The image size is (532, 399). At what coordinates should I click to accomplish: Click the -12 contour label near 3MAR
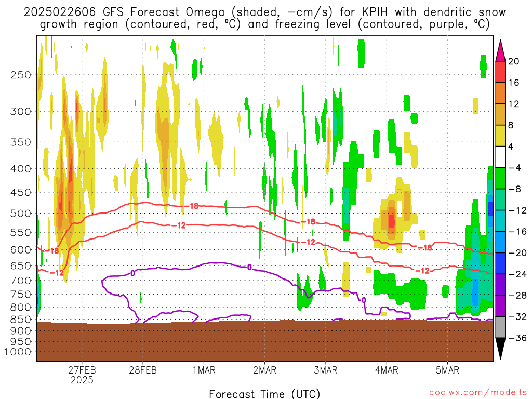click(309, 242)
